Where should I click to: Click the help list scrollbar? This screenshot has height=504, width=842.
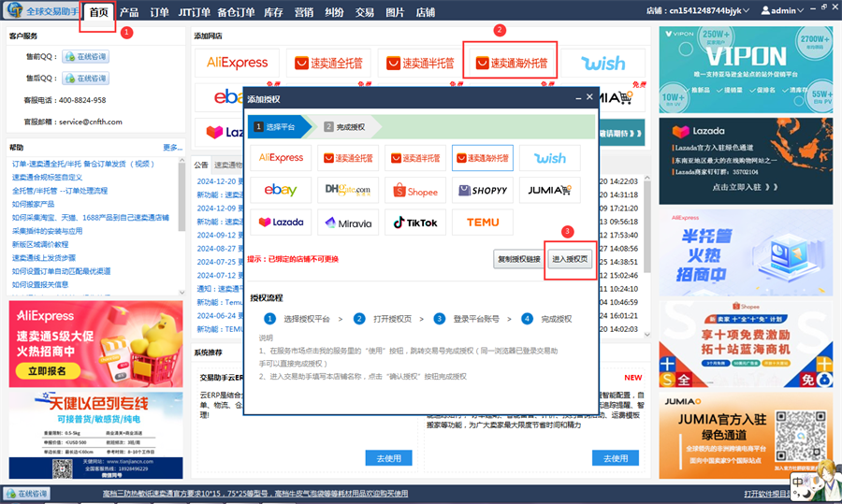click(182, 196)
